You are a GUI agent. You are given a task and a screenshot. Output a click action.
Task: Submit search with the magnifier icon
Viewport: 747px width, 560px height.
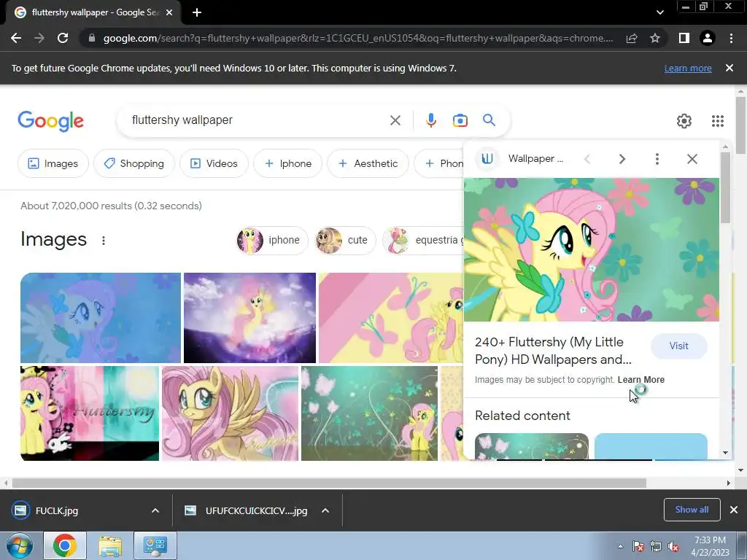(x=489, y=120)
